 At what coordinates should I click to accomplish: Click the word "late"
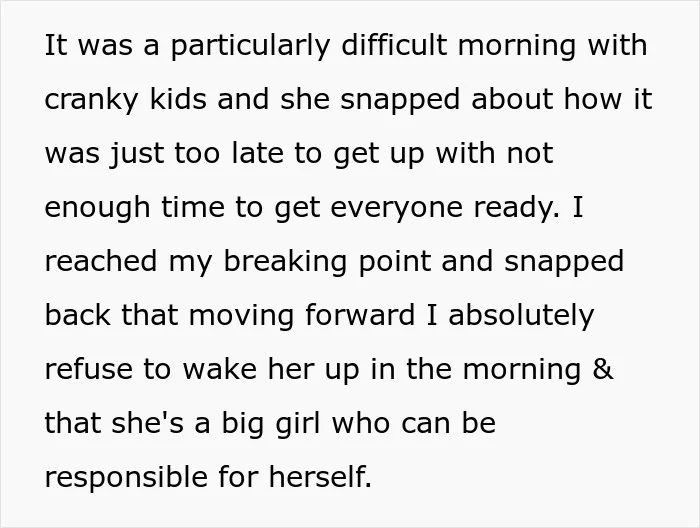pyautogui.click(x=258, y=153)
